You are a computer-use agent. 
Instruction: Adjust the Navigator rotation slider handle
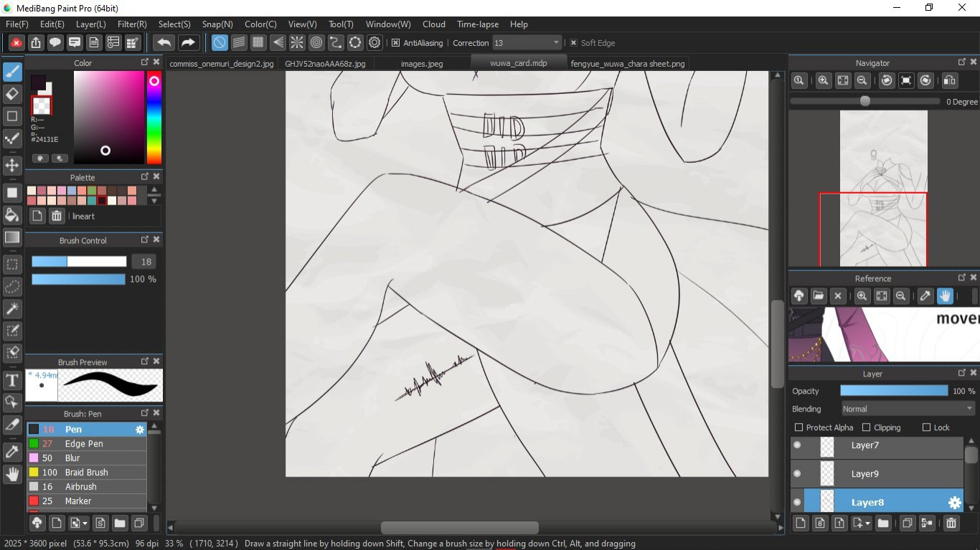click(x=865, y=101)
